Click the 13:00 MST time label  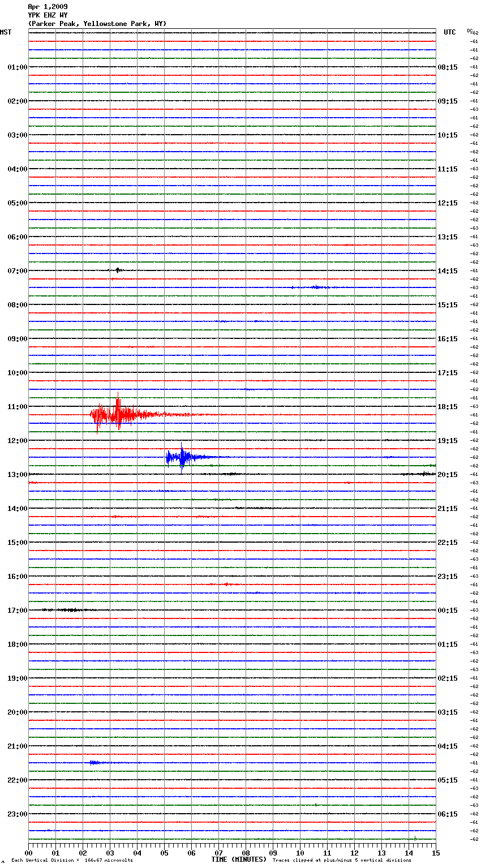coord(17,475)
